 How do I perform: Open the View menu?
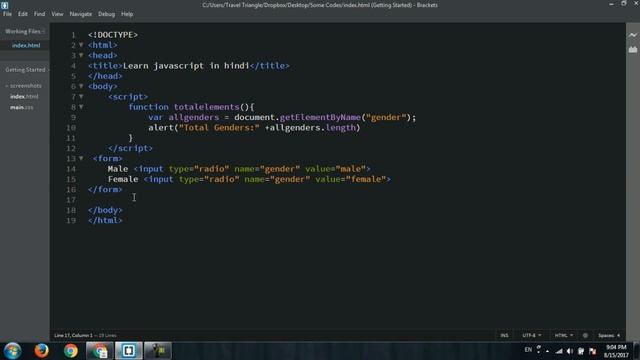pos(57,14)
